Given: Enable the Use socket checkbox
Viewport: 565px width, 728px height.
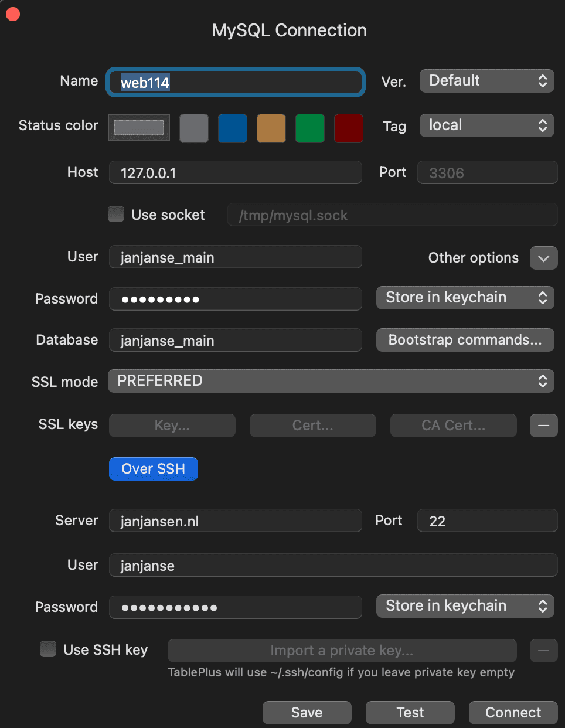Looking at the screenshot, I should tap(116, 215).
